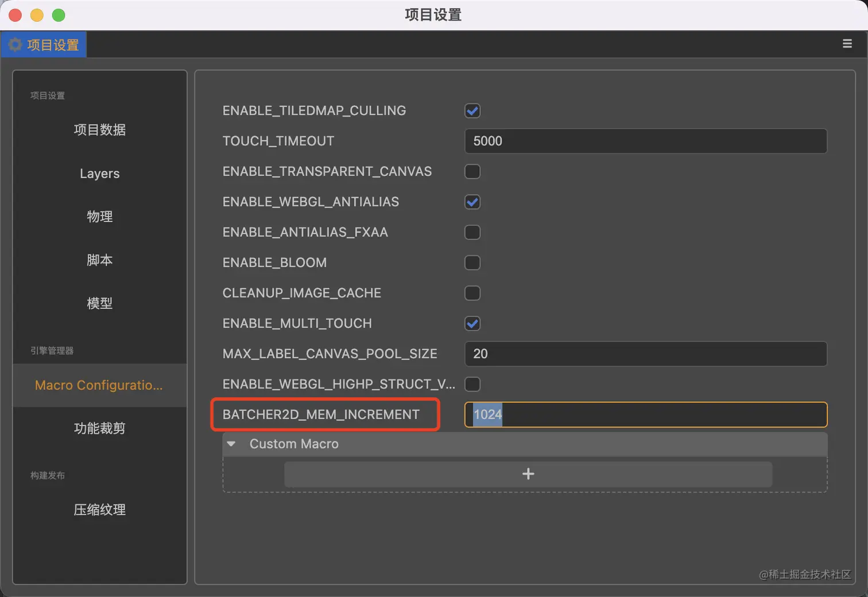Open the hamburger panel menu icon
The width and height of the screenshot is (868, 597).
click(847, 44)
